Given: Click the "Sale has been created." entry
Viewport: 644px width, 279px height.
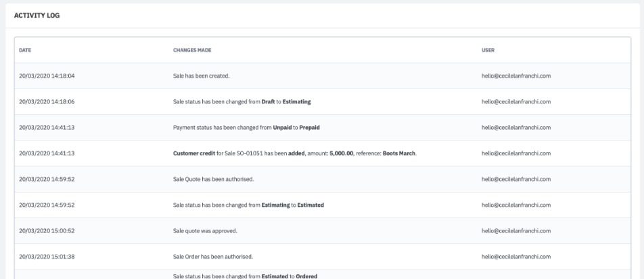Looking at the screenshot, I should (x=202, y=76).
